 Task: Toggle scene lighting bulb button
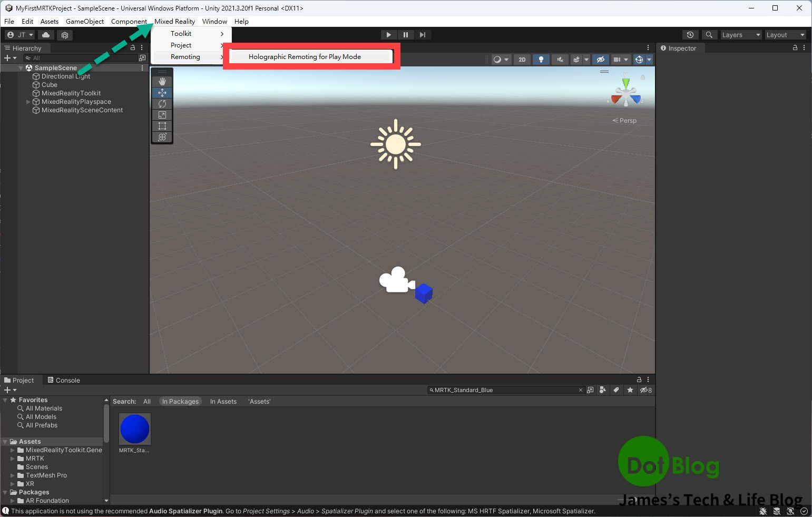(x=541, y=60)
